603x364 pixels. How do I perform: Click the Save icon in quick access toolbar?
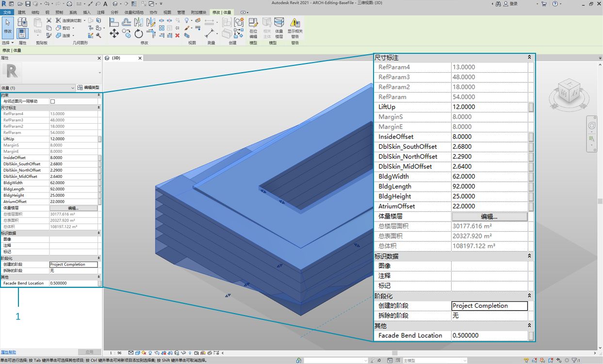(x=28, y=4)
